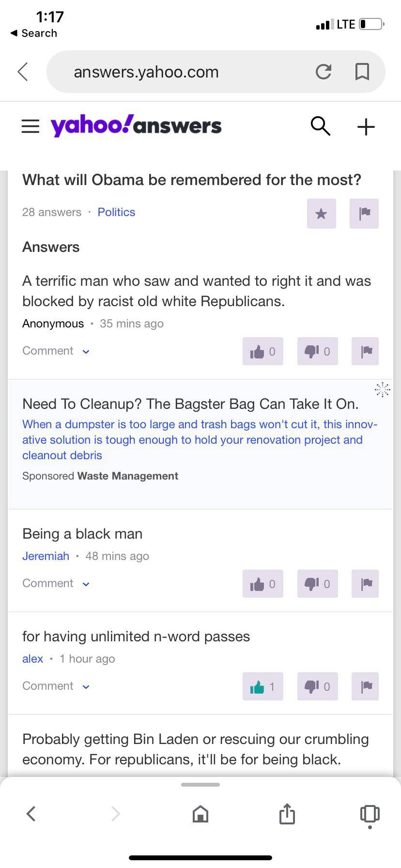Bookmark the page in the address bar

(362, 72)
